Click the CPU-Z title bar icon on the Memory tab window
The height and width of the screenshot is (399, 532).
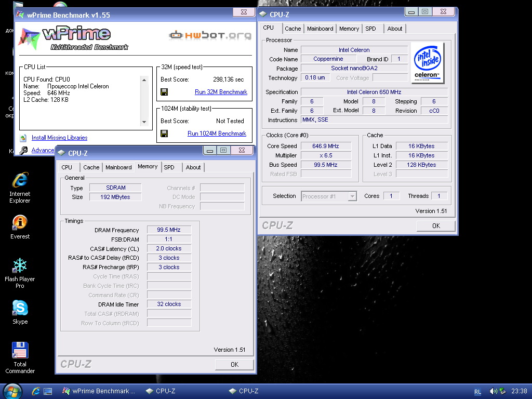click(61, 153)
